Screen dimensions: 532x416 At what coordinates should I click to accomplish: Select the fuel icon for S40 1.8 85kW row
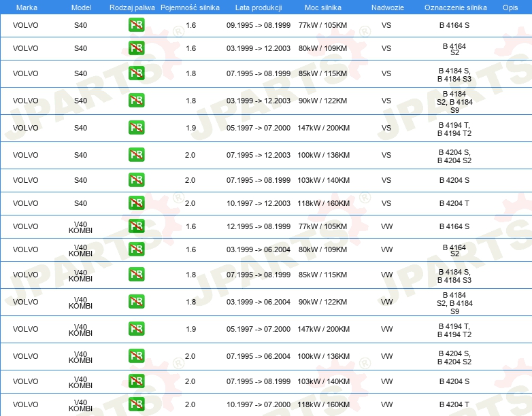pyautogui.click(x=136, y=73)
